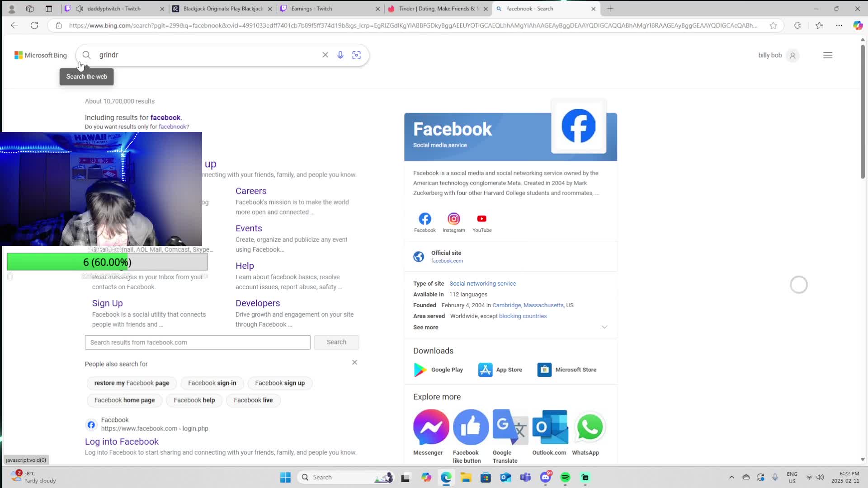Open the browser extensions icon
Screen dimensions: 868x488
coord(797,25)
